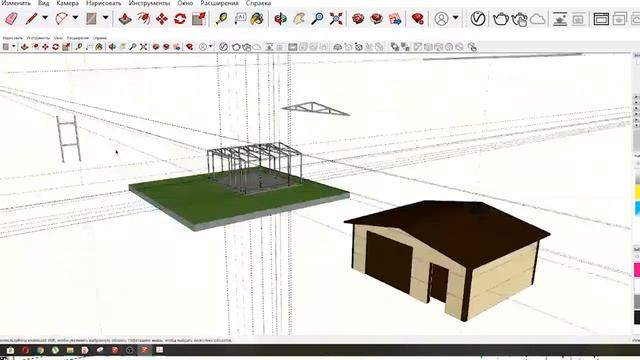Select the Scale tool in large toolbar
Image resolution: width=640 pixels, height=360 pixels.
coord(199,19)
